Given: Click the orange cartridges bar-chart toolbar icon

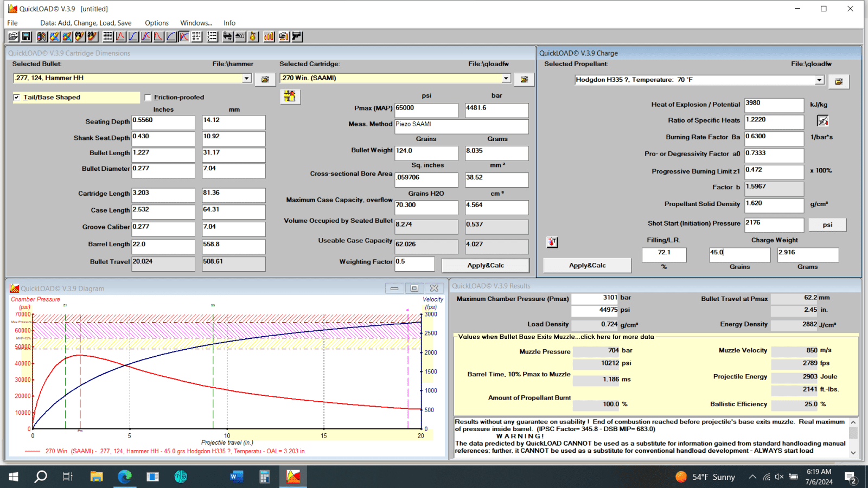Looking at the screenshot, I should tap(269, 36).
